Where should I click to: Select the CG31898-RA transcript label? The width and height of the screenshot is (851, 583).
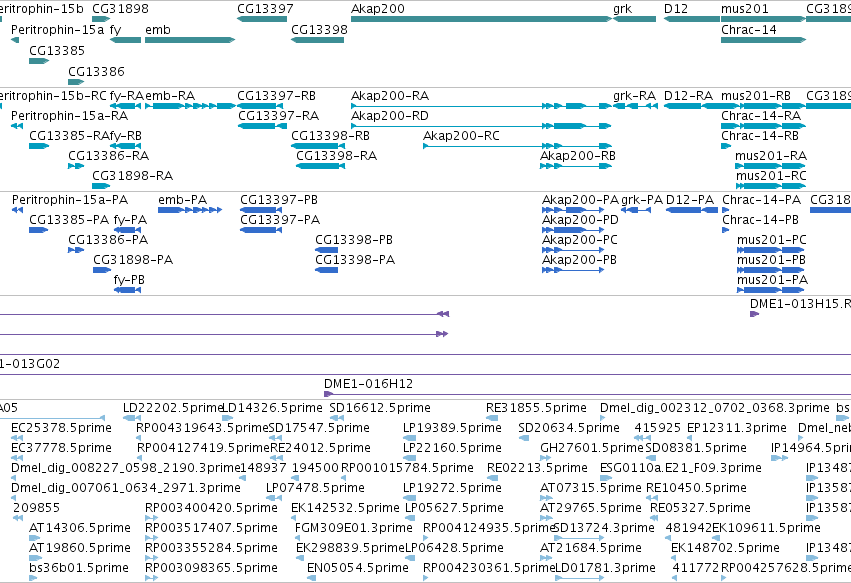pos(132,176)
